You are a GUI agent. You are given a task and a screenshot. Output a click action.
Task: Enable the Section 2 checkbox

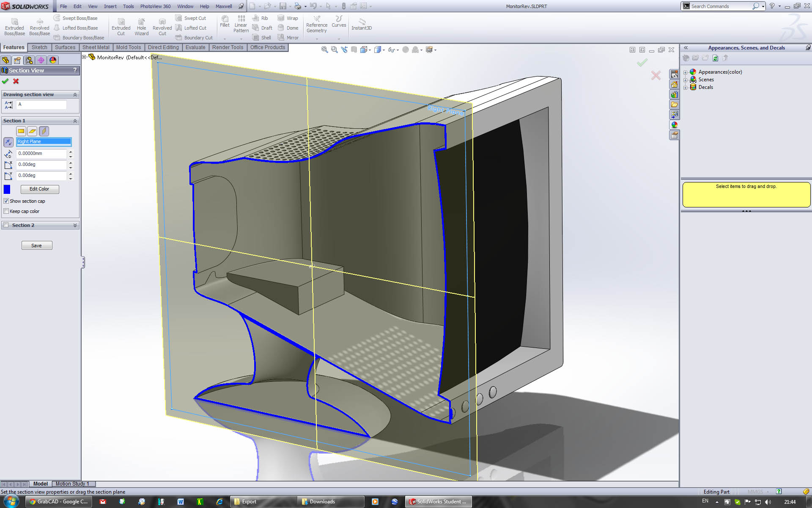[x=6, y=225]
